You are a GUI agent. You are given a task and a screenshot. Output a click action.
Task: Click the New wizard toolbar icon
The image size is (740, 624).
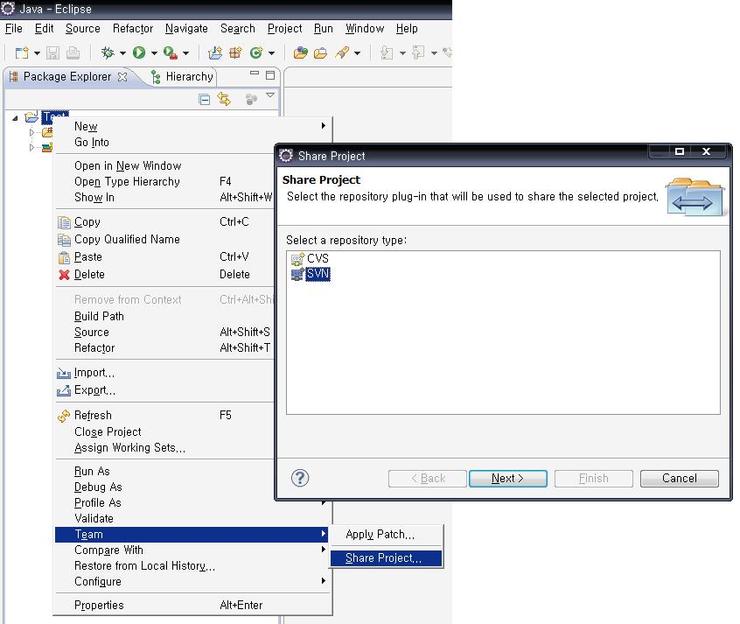click(21, 53)
